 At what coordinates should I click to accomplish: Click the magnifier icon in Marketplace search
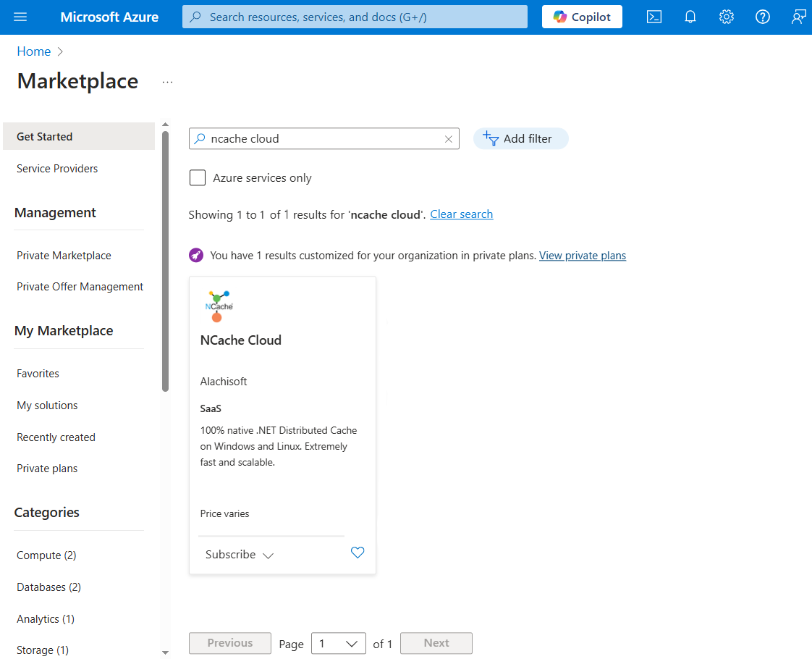coord(199,139)
